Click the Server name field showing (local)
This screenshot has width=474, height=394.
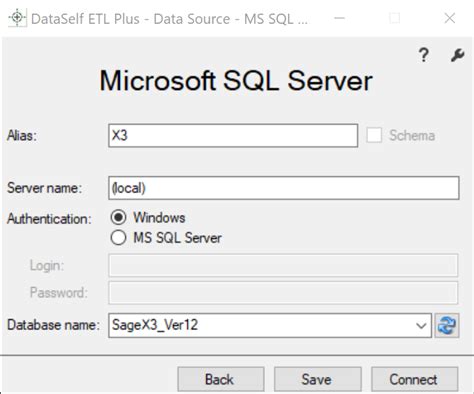click(x=284, y=188)
